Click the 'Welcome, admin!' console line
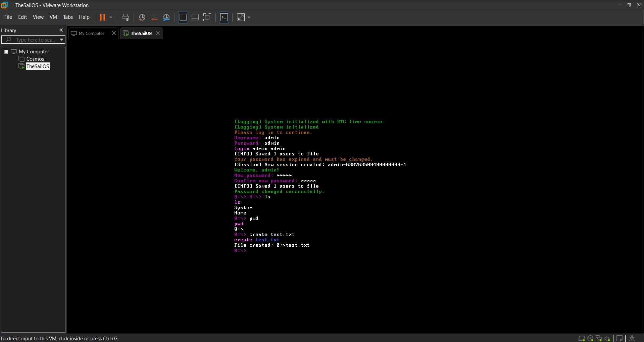The image size is (644, 342). [x=257, y=170]
